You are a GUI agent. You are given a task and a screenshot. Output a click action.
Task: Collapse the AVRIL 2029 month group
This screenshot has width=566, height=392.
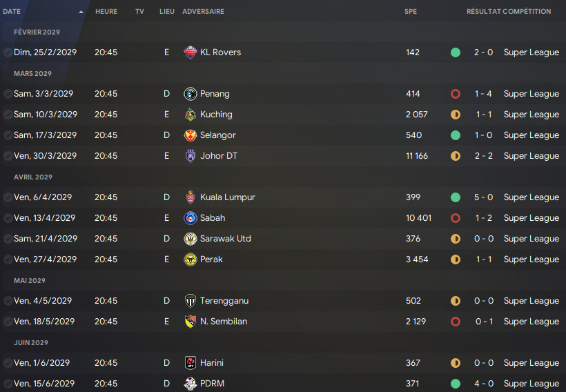pos(33,177)
